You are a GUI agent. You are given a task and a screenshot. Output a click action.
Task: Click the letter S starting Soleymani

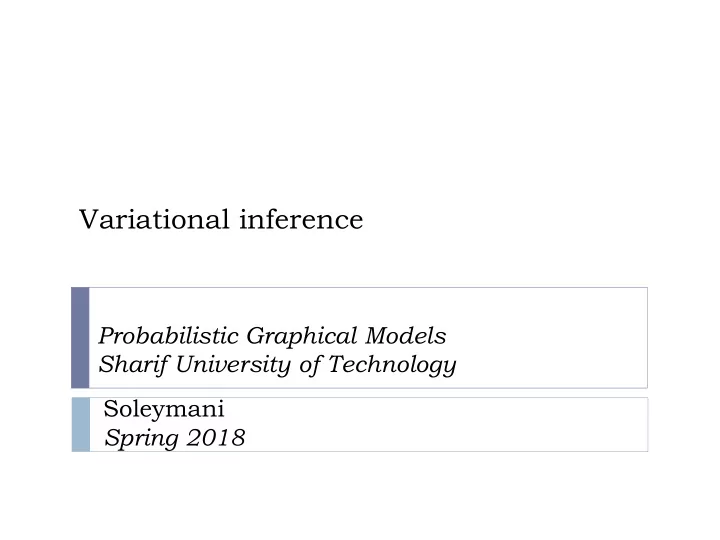(111, 408)
